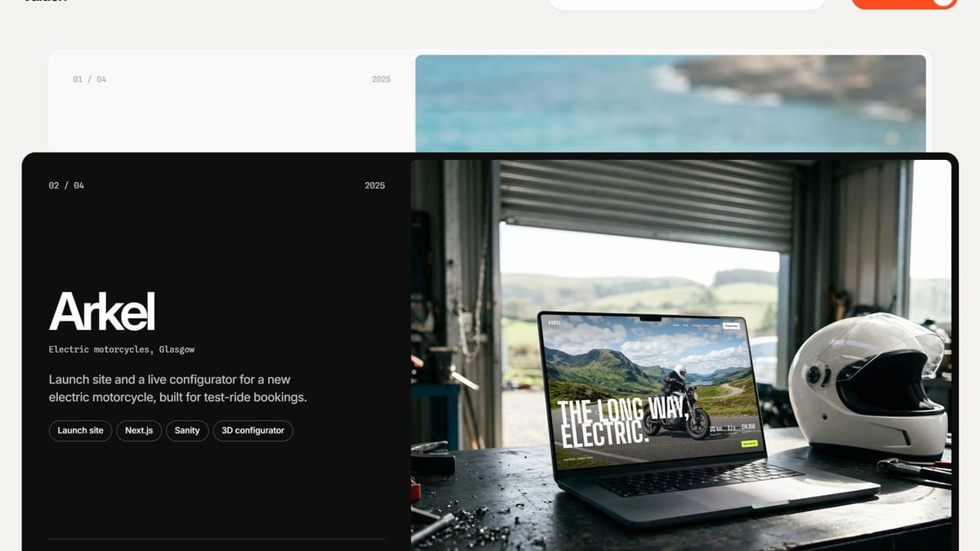This screenshot has height=551, width=980.
Task: Click the "Sanity" tag pill
Action: tap(187, 430)
